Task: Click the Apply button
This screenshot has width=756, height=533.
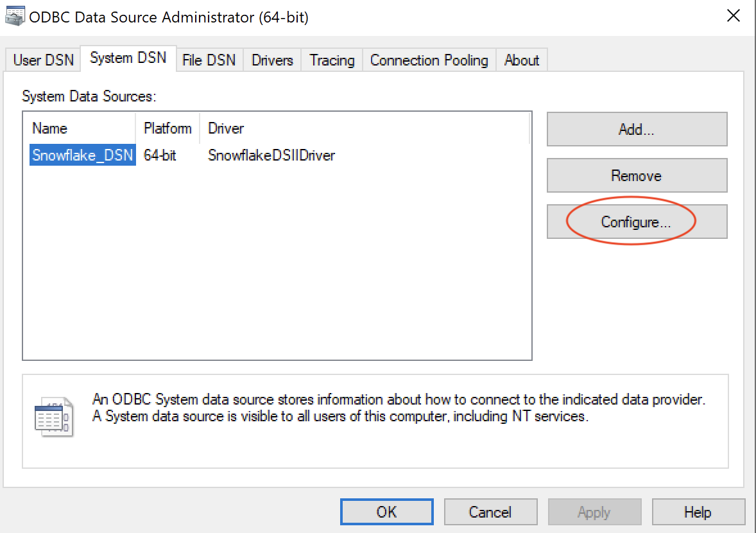Action: [594, 512]
